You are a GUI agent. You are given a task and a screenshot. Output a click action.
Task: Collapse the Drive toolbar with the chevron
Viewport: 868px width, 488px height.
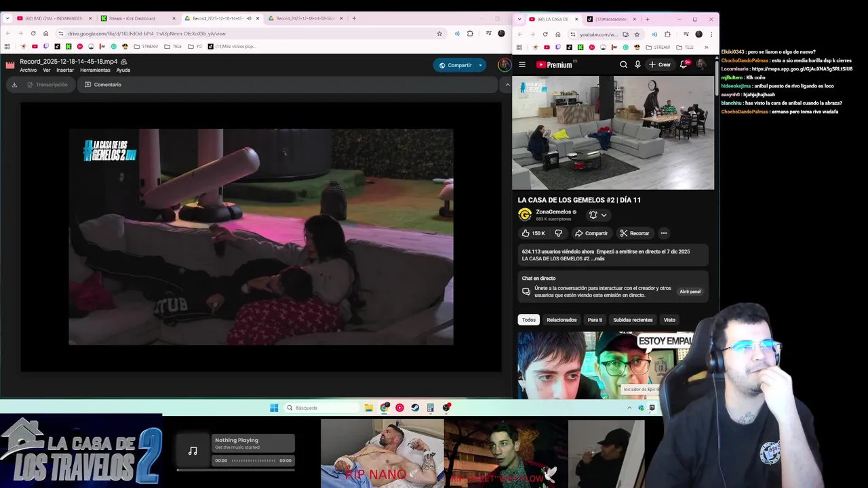tap(507, 85)
